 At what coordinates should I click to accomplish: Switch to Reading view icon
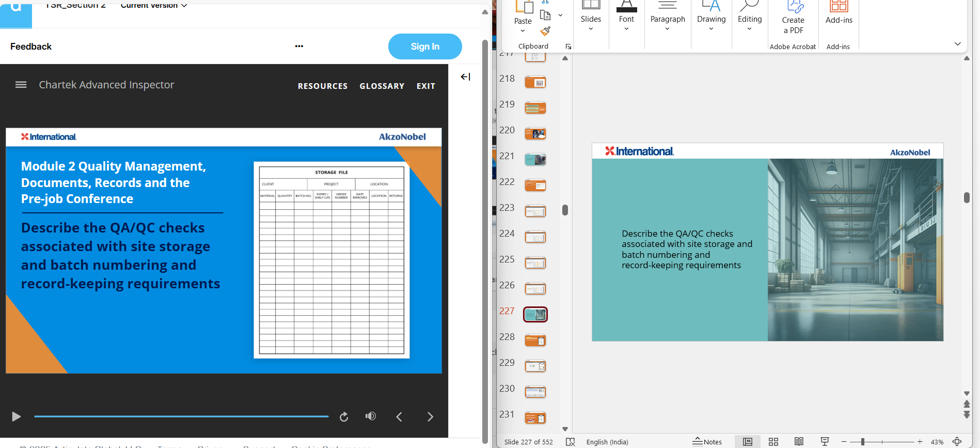coord(799,442)
